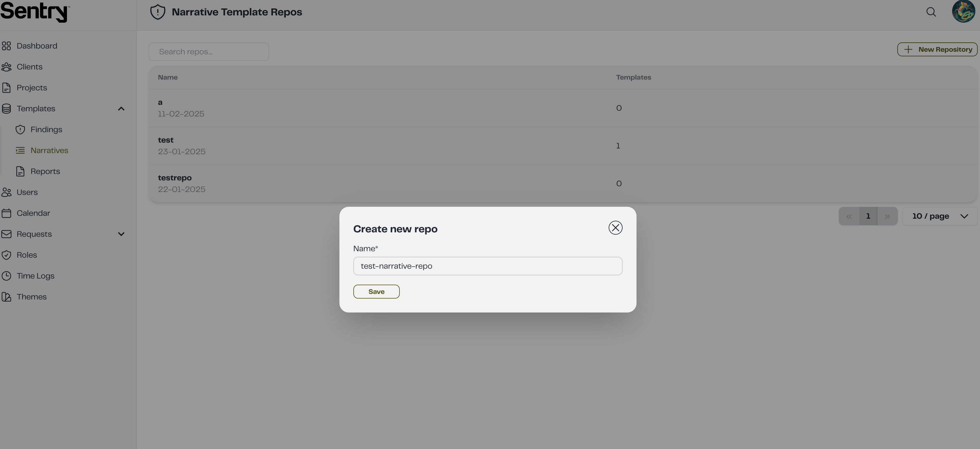Screen dimensions: 980x449
Task: Click the Time Logs clock icon
Action: click(x=6, y=276)
